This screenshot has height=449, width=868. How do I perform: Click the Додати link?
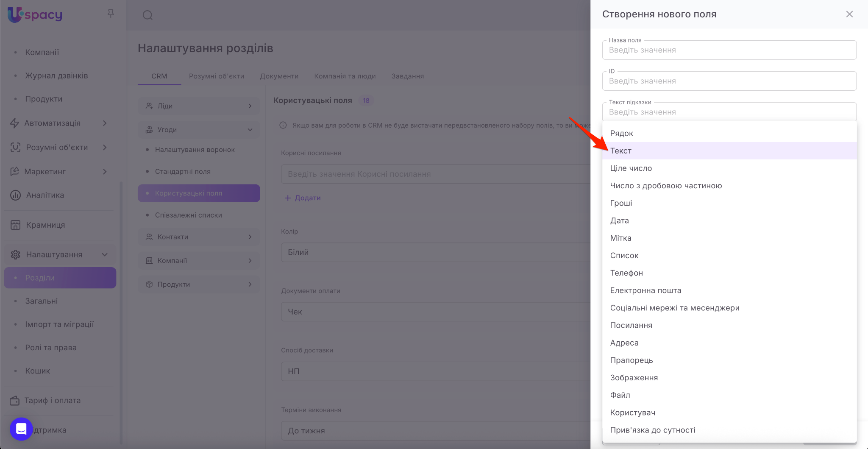tap(303, 198)
